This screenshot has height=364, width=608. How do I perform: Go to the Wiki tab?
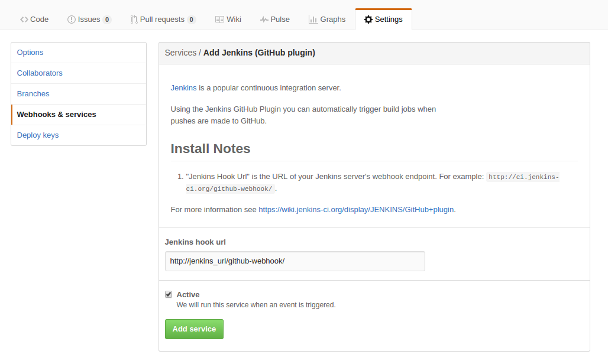(228, 19)
